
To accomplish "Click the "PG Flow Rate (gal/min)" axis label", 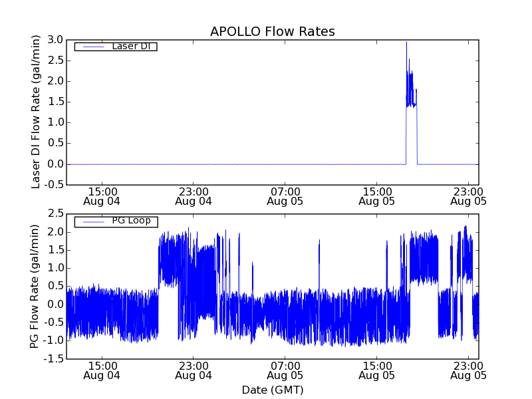I will pos(35,286).
